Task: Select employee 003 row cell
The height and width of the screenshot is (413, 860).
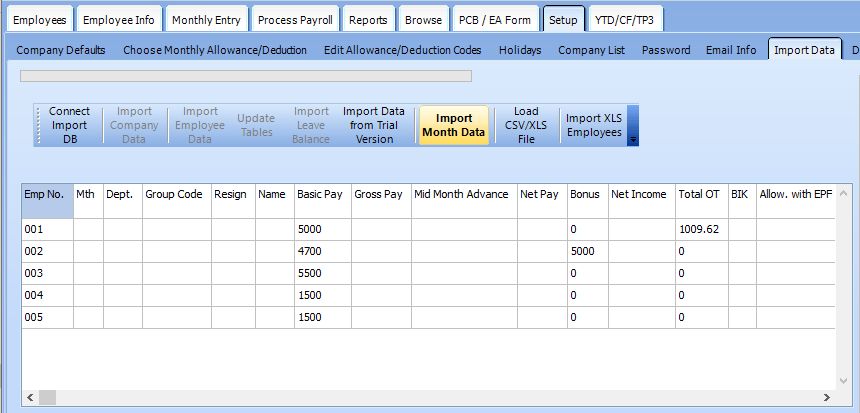Action: [47, 273]
